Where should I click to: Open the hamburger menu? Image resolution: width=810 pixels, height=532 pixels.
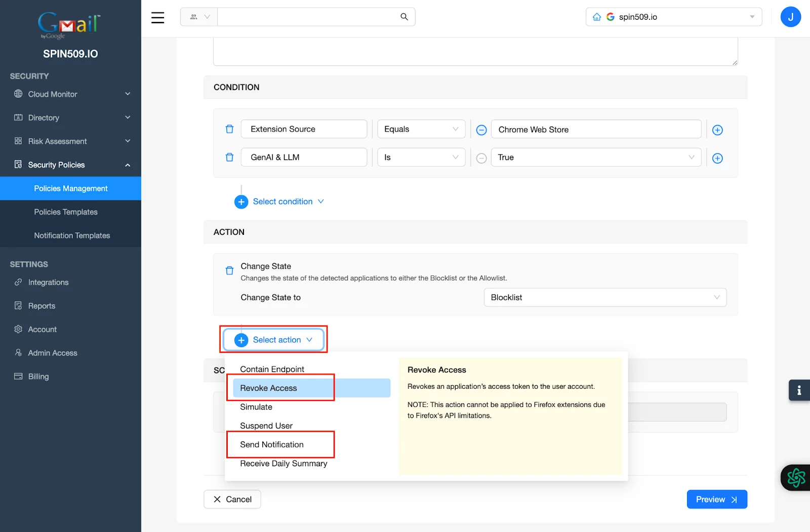[x=157, y=17]
